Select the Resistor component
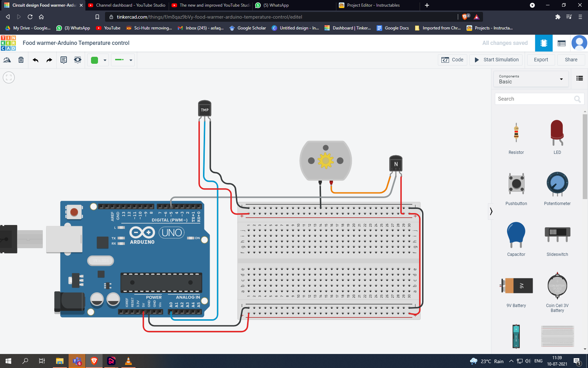Image resolution: width=588 pixels, height=368 pixels. 516,137
